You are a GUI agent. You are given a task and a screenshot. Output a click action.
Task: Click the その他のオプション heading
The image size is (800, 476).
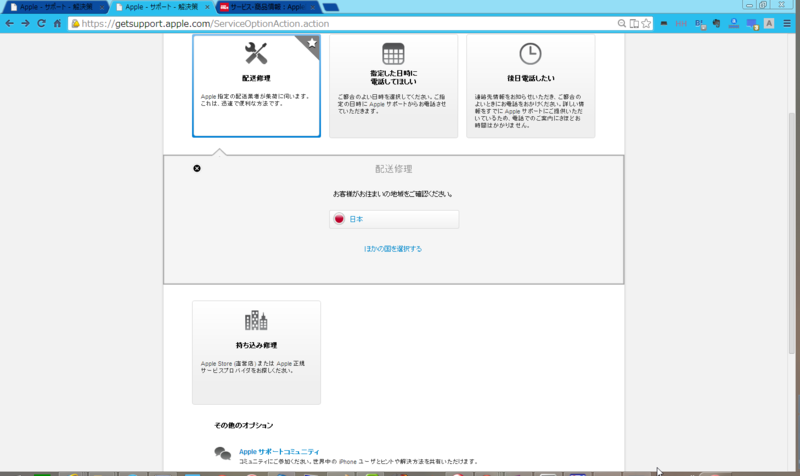pos(243,425)
